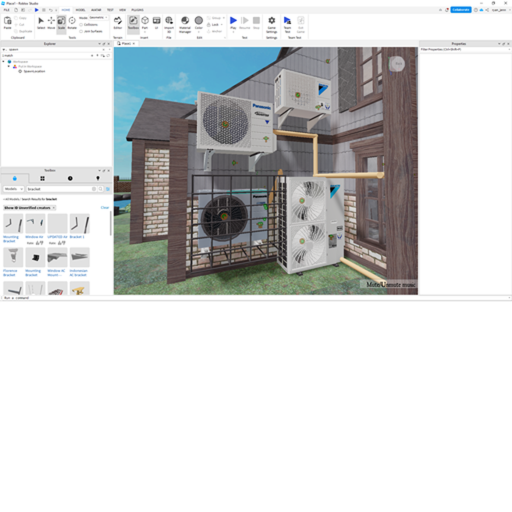Open the Material Manager

tap(185, 25)
